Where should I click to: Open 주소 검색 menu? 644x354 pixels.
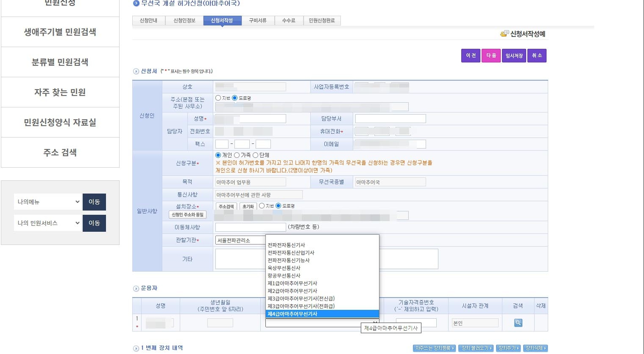click(x=60, y=152)
